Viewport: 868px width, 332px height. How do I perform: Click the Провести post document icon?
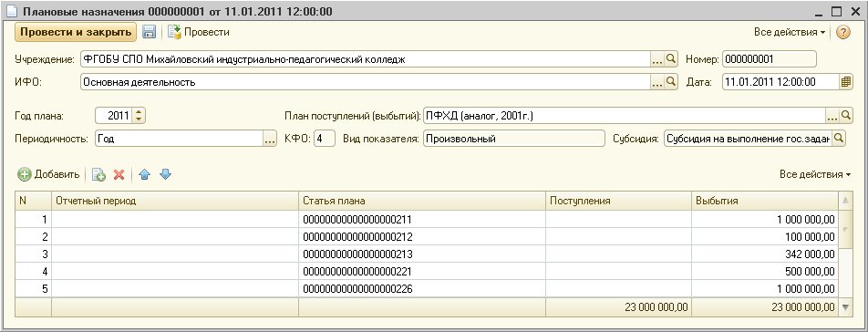coord(174,32)
